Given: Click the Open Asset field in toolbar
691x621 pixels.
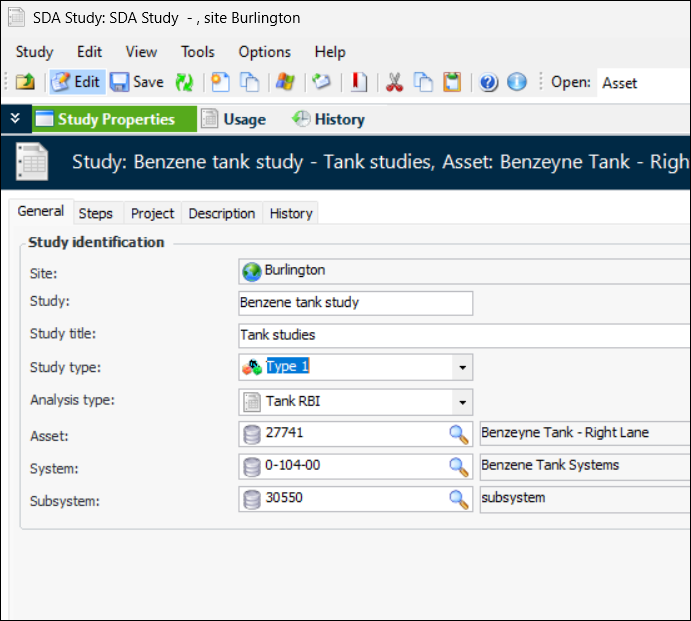Looking at the screenshot, I should pyautogui.click(x=640, y=83).
